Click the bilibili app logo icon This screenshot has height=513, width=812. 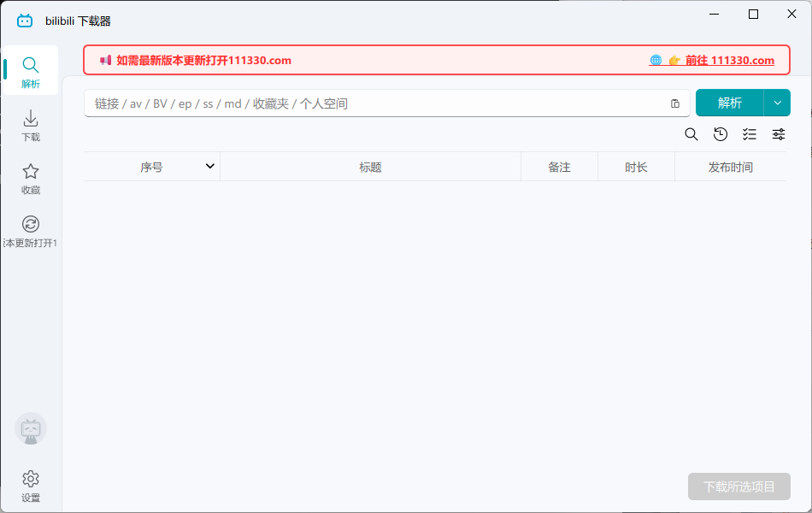24,21
